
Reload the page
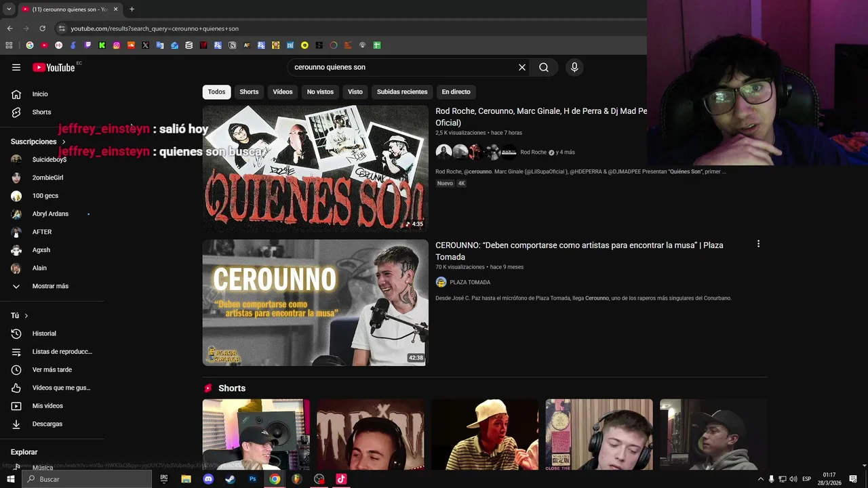(x=42, y=28)
